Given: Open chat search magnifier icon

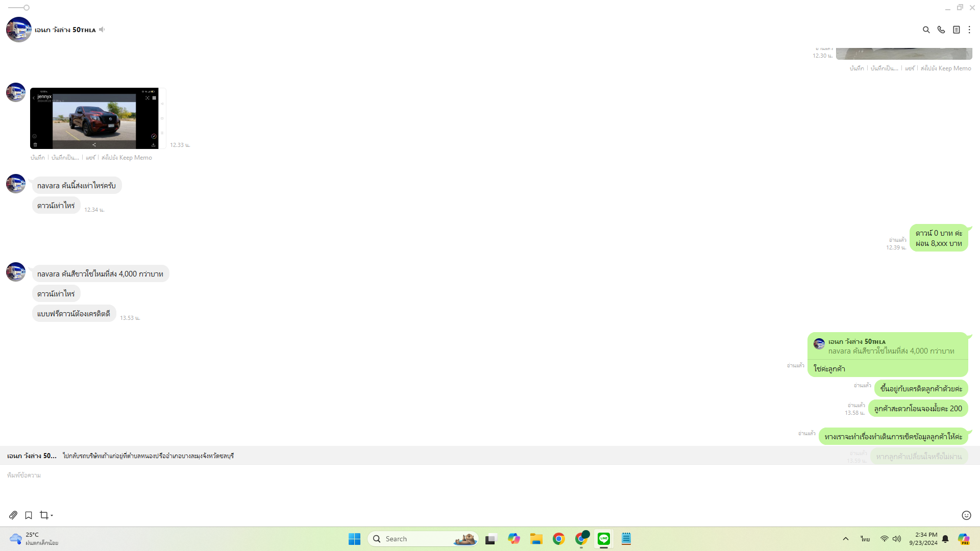Looking at the screenshot, I should click(x=926, y=30).
